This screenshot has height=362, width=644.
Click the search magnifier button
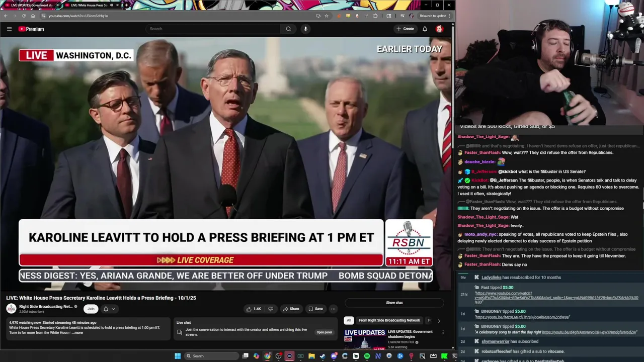point(288,29)
